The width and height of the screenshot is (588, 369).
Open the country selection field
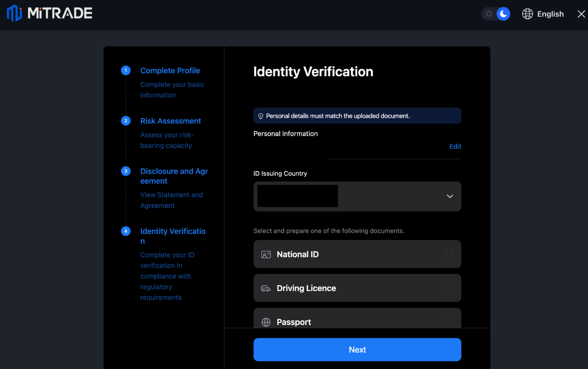tap(357, 196)
